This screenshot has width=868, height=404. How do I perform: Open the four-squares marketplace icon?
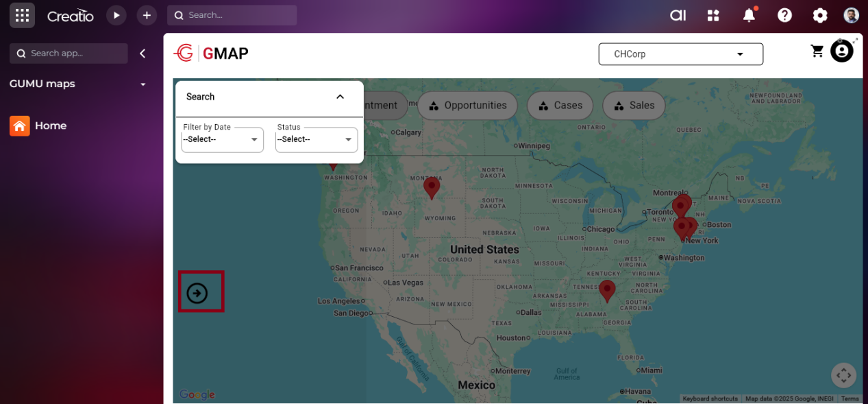coord(713,15)
